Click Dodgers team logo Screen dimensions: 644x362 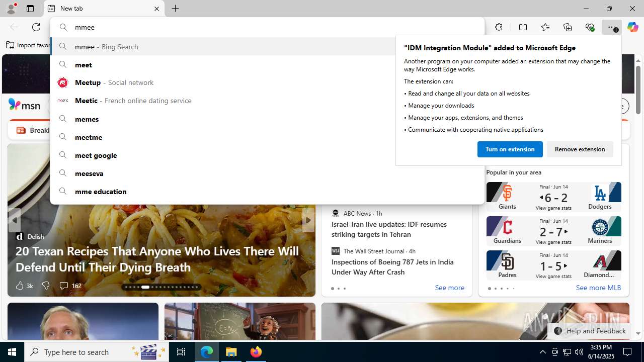tap(600, 193)
